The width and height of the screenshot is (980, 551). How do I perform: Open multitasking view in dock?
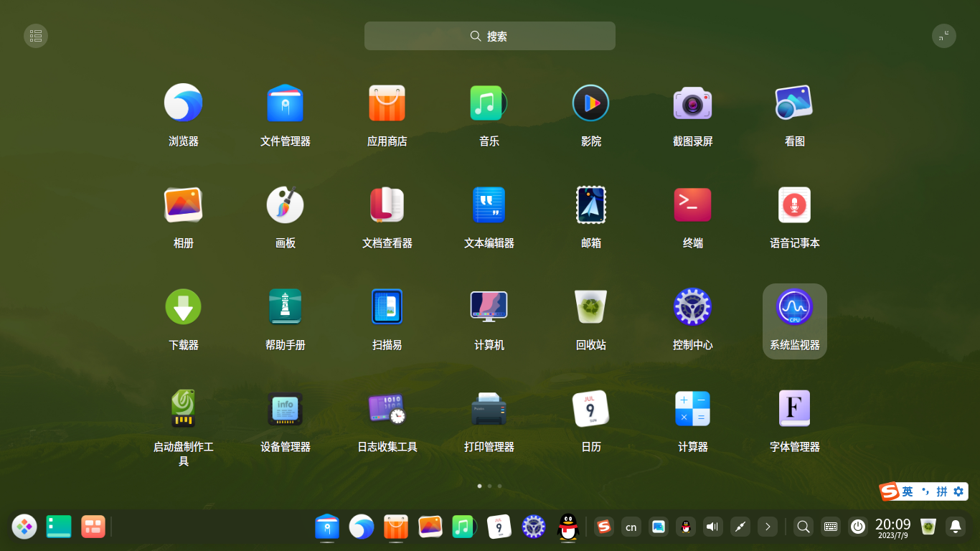pos(93,527)
